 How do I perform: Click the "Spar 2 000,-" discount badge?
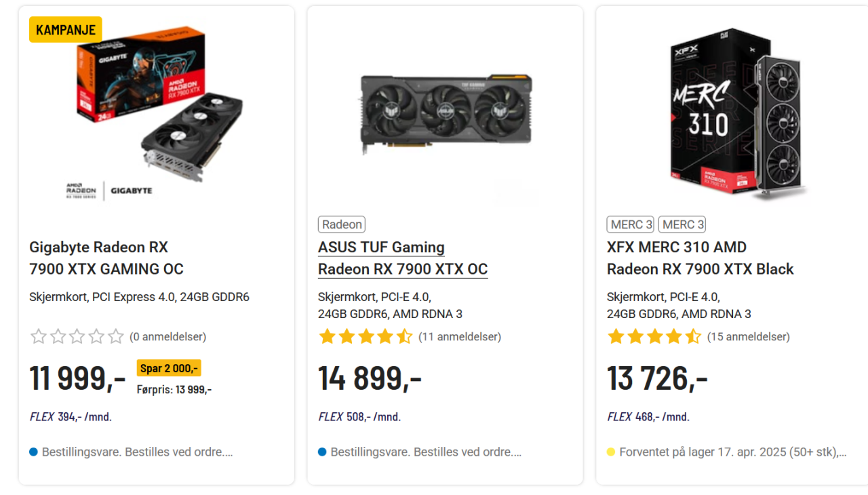[169, 368]
